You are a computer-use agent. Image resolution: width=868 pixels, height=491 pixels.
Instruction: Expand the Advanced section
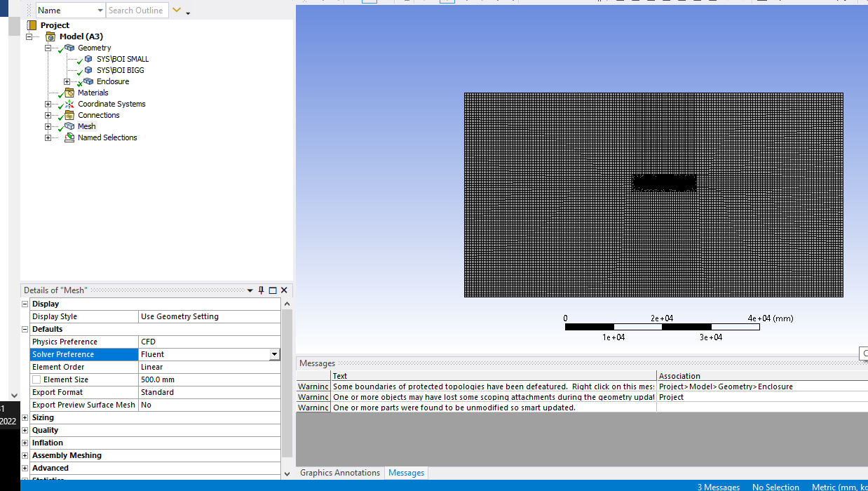coord(25,468)
